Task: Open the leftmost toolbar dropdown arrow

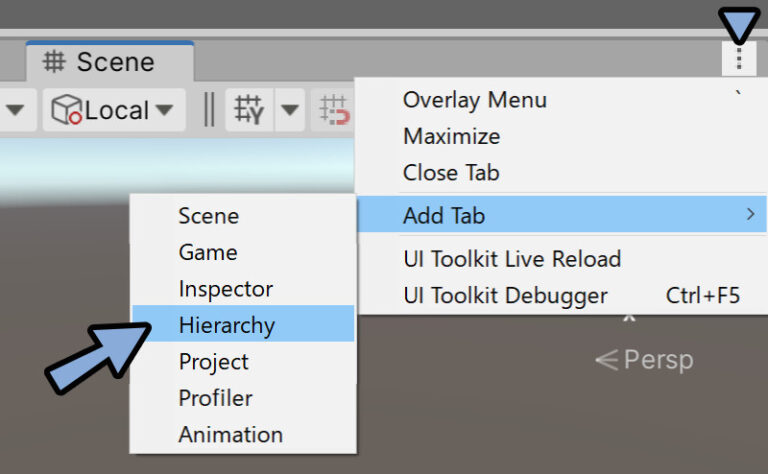Action: [x=15, y=110]
